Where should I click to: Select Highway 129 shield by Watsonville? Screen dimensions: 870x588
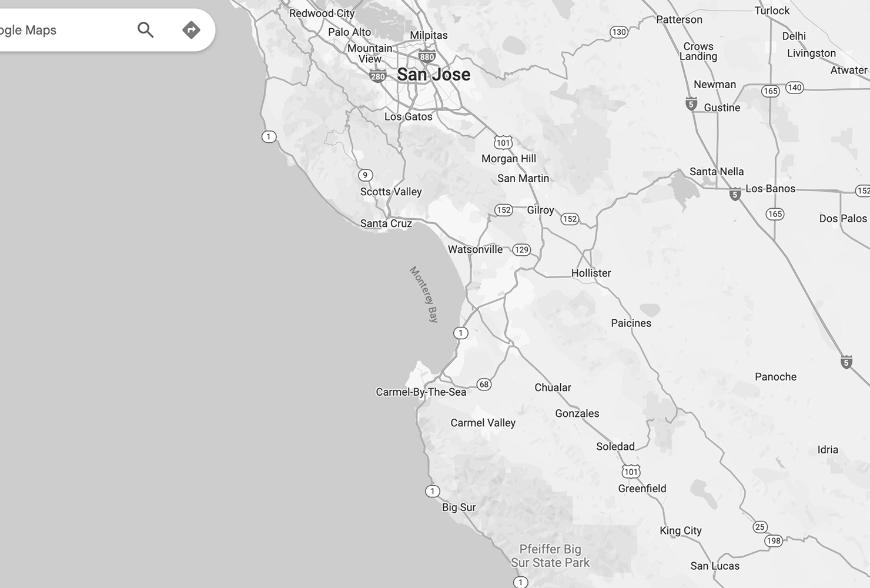[x=521, y=250]
